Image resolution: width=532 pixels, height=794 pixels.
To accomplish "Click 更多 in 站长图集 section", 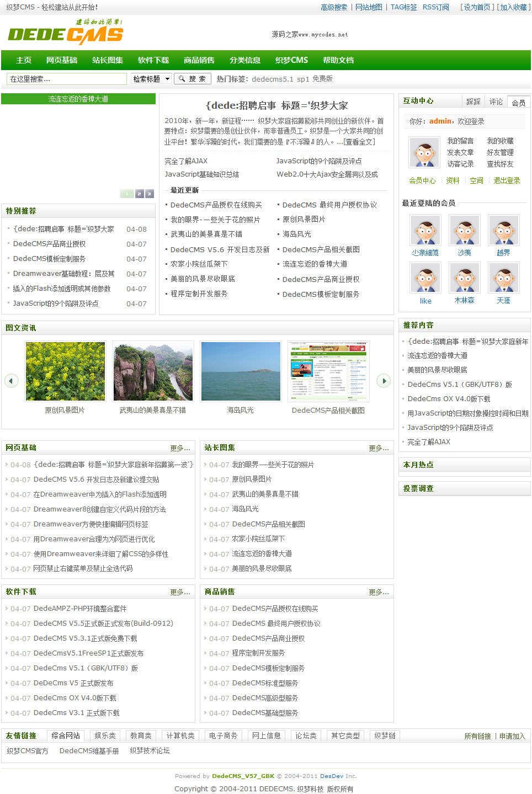I will click(x=379, y=448).
